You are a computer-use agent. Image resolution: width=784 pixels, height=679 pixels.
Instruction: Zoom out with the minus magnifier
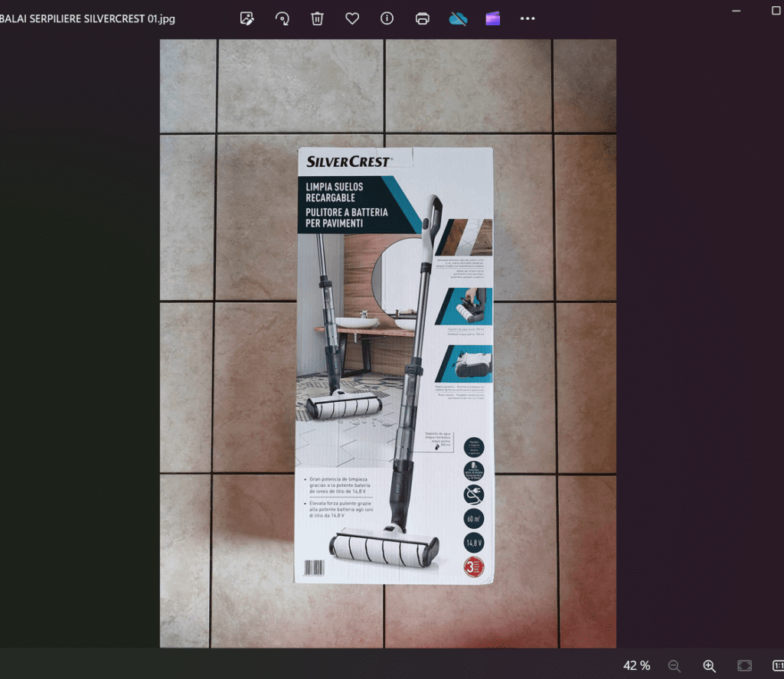[675, 665]
